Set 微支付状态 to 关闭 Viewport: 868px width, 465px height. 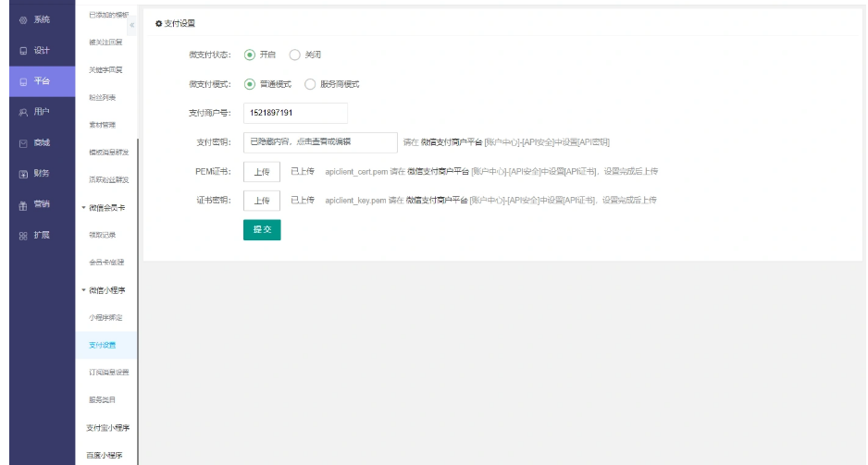[x=295, y=55]
